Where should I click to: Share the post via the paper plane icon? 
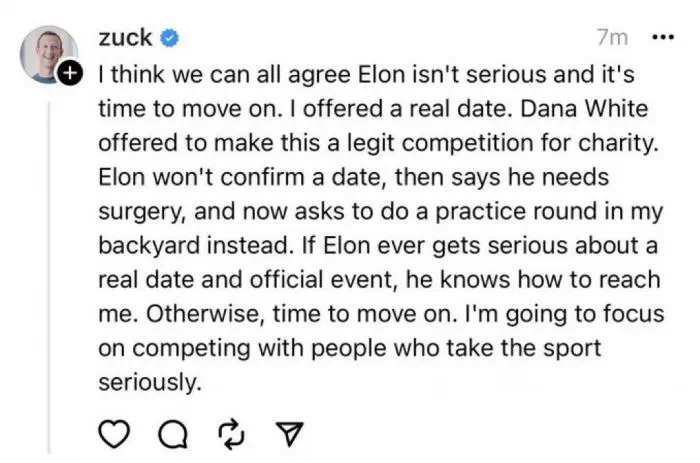click(x=288, y=433)
